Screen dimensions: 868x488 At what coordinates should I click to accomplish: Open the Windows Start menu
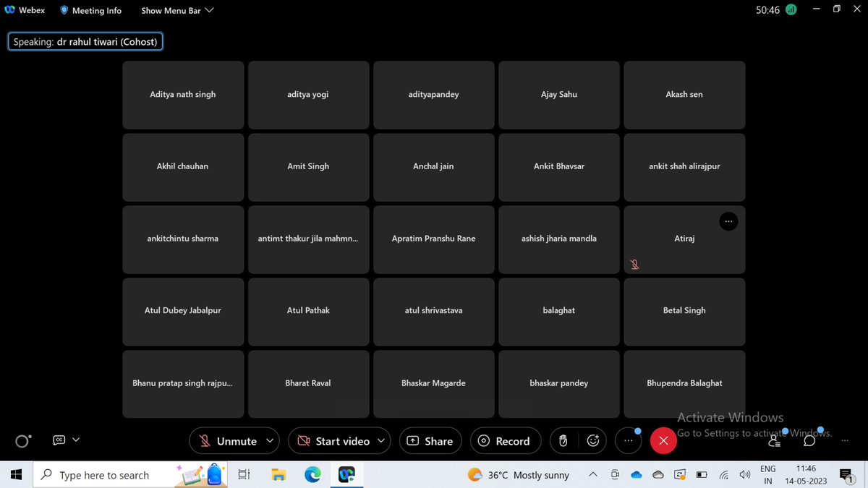[x=16, y=475]
